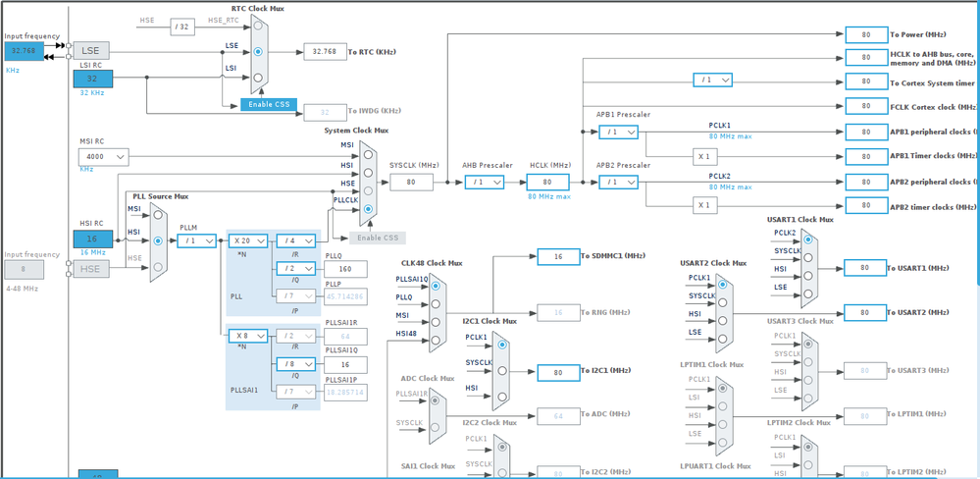Open the APB1 Prescaler dropdown
The image size is (980, 479).
[618, 132]
